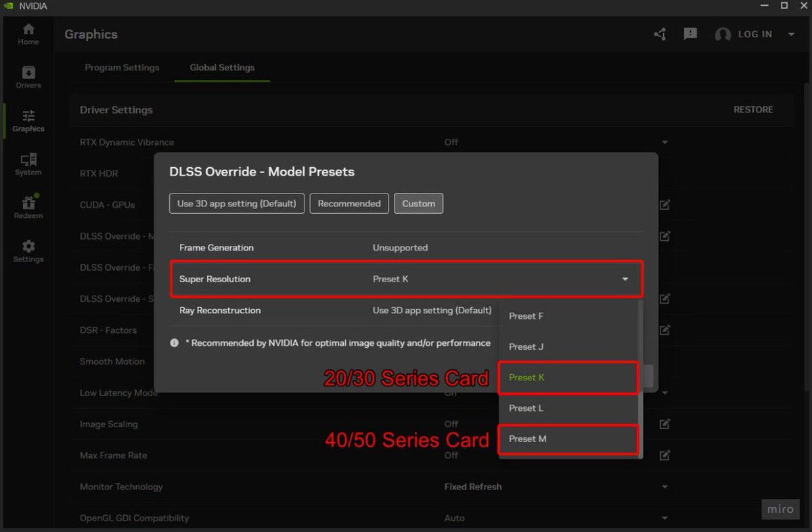
Task: Open the OpenGL GDI Compatibility dropdown arrow
Action: coord(664,518)
